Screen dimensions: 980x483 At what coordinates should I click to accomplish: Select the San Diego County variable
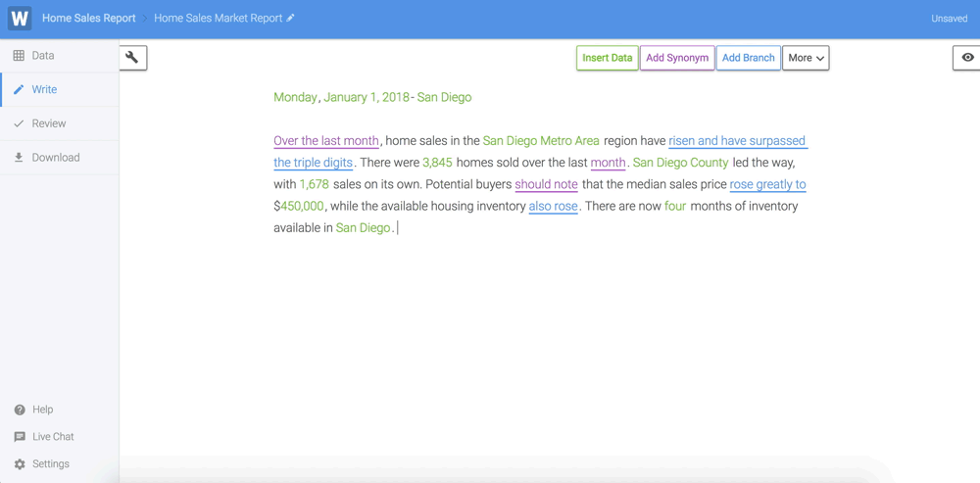pyautogui.click(x=681, y=163)
